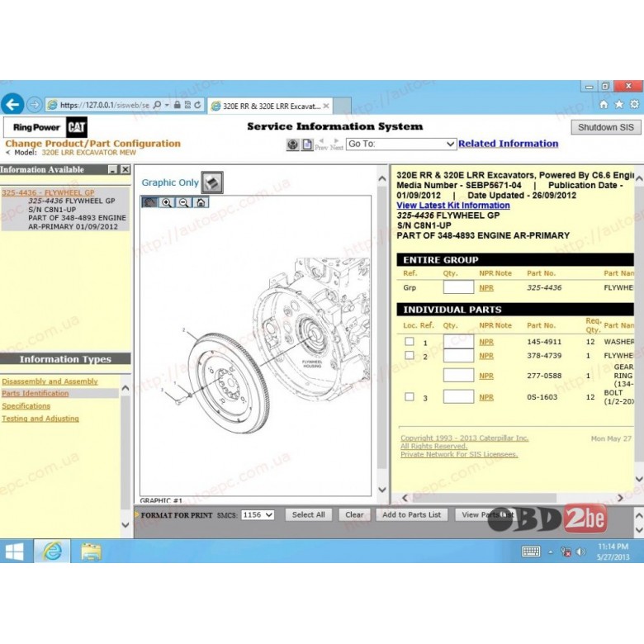
Task: Click the Select All button
Action: pos(309,514)
